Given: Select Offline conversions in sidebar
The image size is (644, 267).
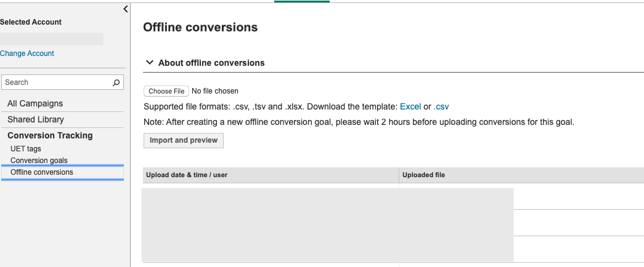Looking at the screenshot, I should (42, 172).
